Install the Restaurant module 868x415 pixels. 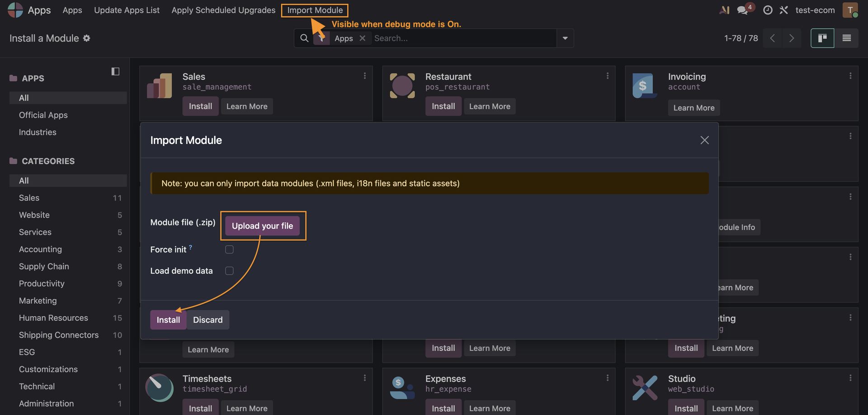pyautogui.click(x=443, y=106)
